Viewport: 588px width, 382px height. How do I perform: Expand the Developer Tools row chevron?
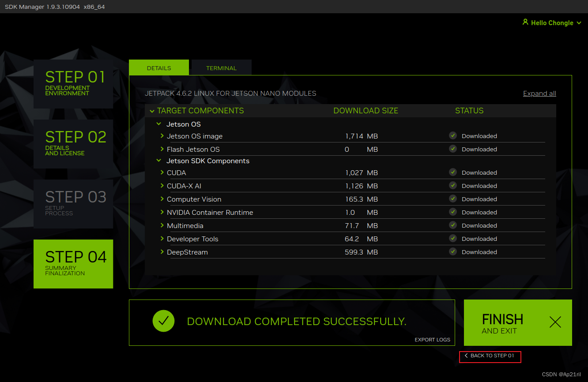click(162, 239)
